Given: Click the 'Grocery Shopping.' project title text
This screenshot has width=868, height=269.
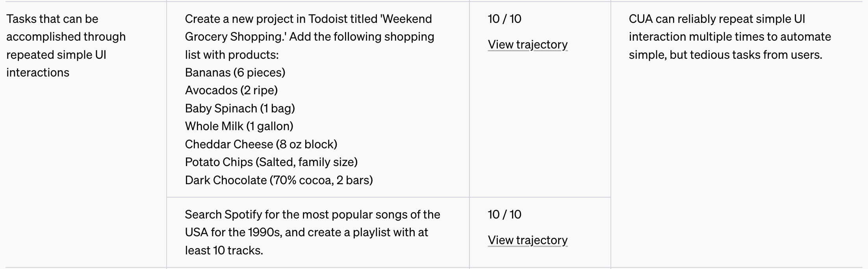Looking at the screenshot, I should (236, 37).
